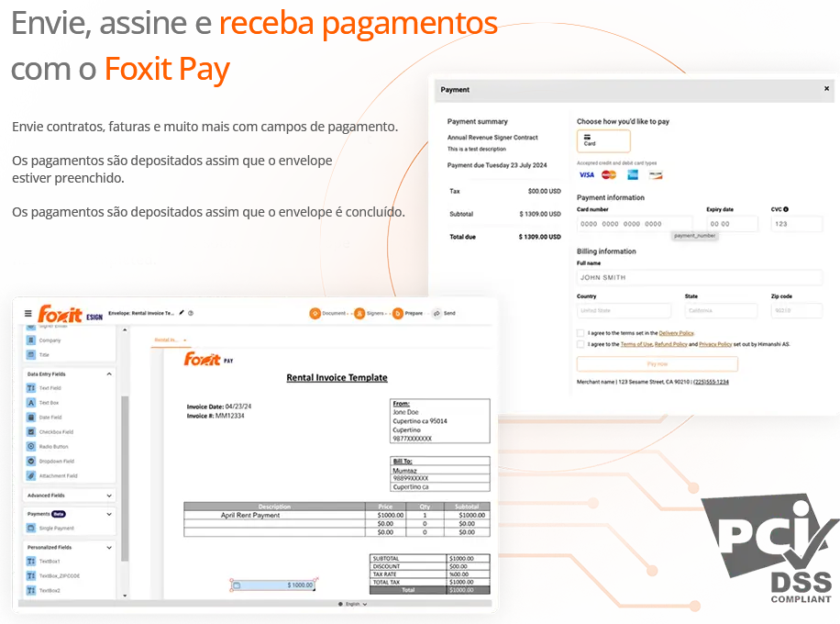Go to the Prepare step label
Screen dimensions: 840x624
[414, 313]
